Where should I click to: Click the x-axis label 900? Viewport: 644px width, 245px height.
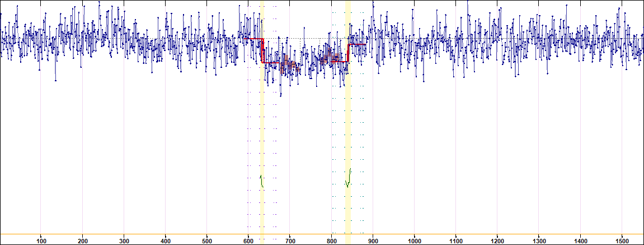pyautogui.click(x=373, y=241)
